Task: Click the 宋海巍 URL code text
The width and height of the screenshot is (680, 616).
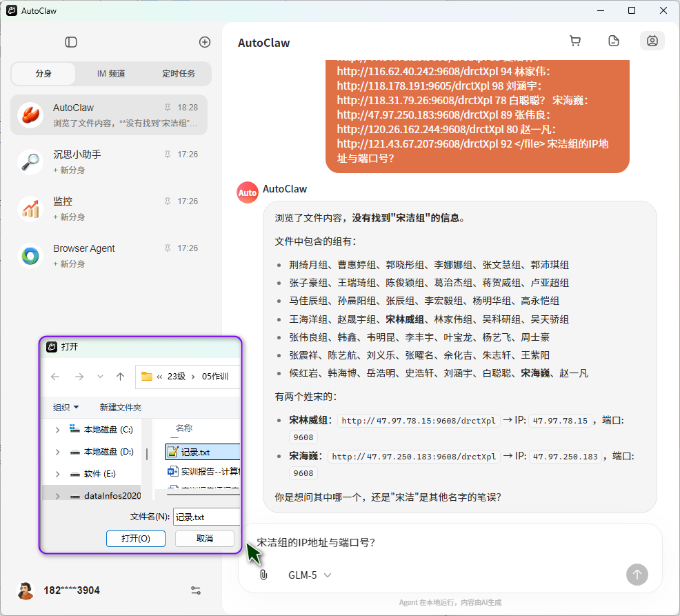Action: 414,457
